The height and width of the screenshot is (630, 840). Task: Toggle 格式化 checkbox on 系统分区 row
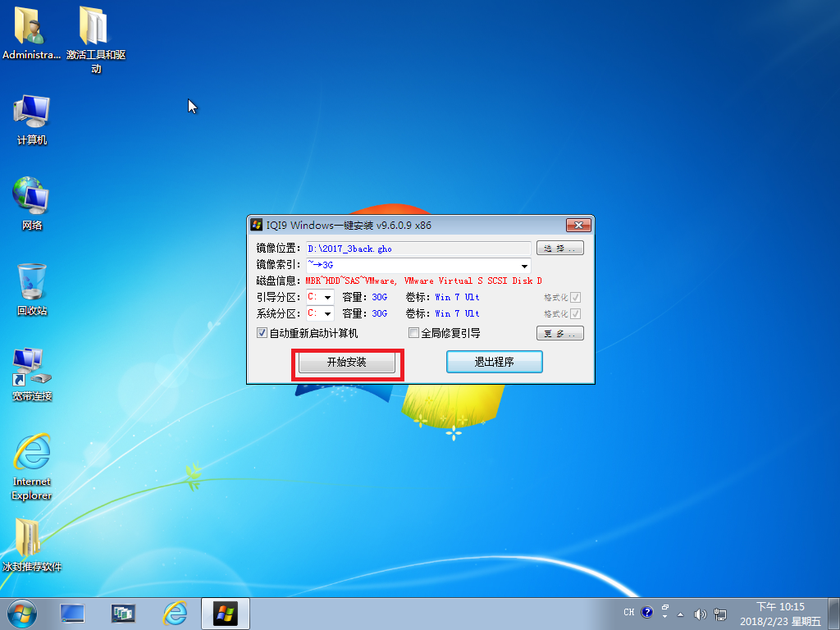[x=576, y=314]
